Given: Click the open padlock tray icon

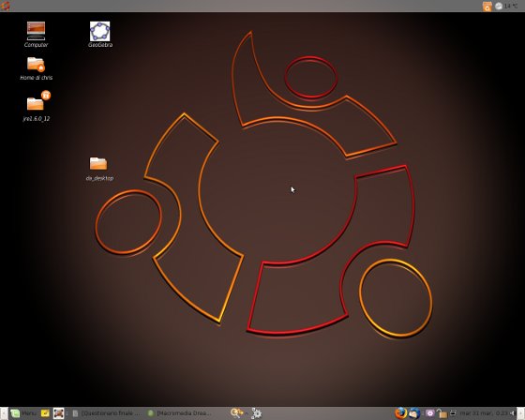Looking at the screenshot, I should [x=442, y=413].
